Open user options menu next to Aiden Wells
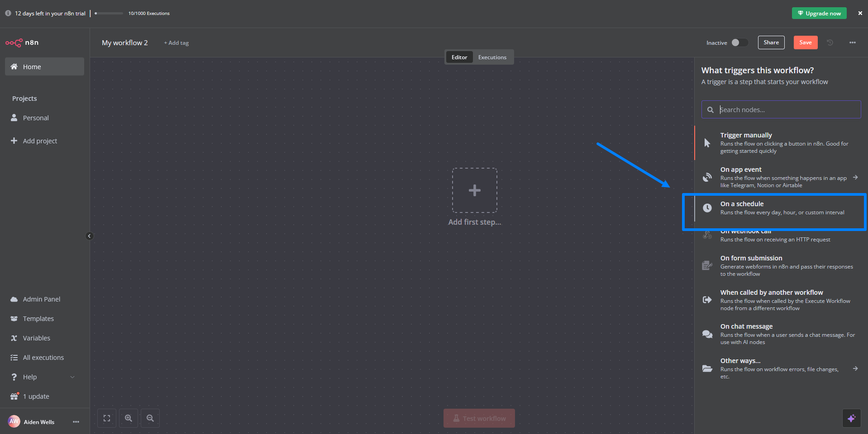868x434 pixels. pyautogui.click(x=76, y=422)
